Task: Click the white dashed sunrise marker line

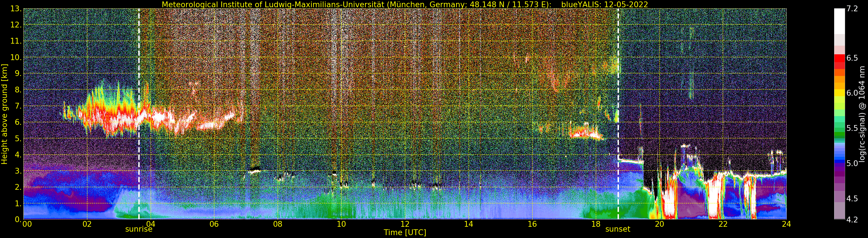Action: [x=139, y=114]
